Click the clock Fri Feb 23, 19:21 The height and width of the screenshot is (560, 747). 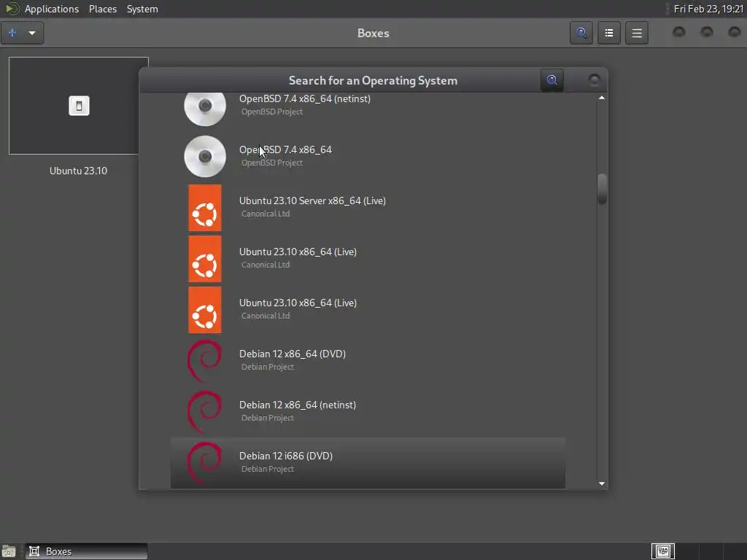pos(708,9)
